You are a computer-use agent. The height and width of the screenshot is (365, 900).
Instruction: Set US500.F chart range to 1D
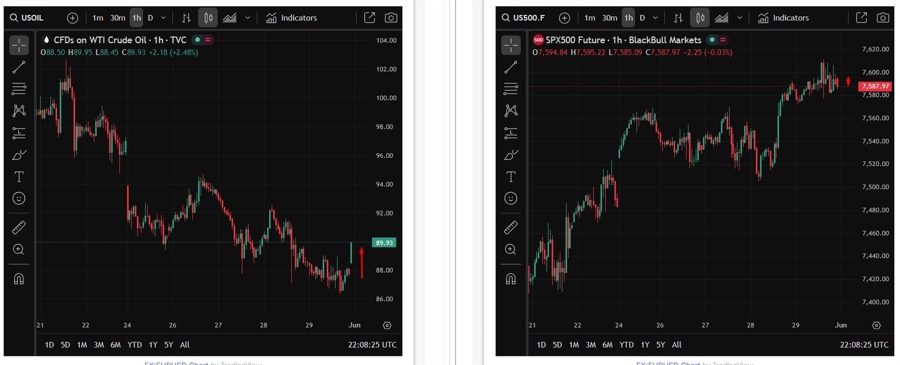[x=541, y=345]
